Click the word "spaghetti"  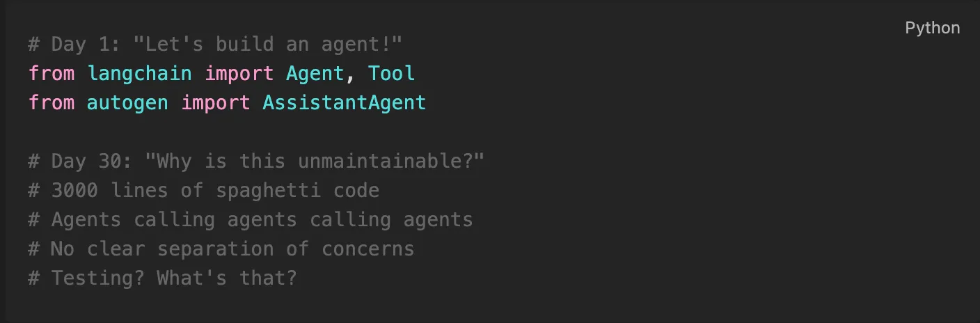(x=268, y=190)
